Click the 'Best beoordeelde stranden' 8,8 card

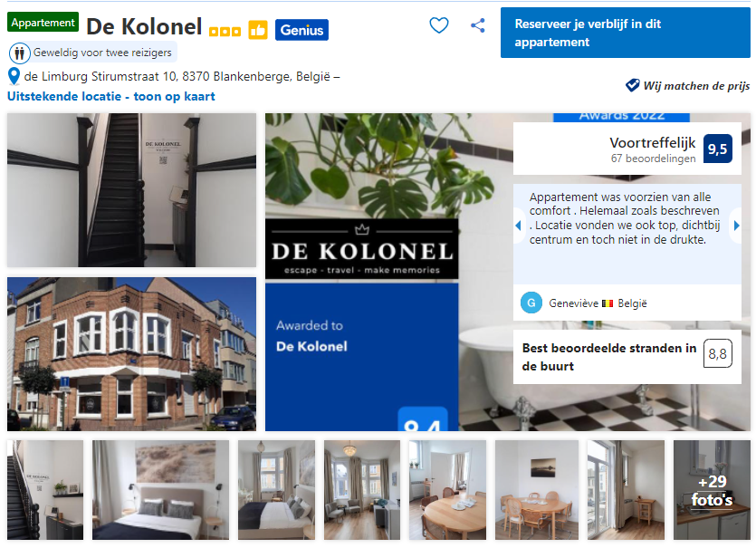(627, 357)
